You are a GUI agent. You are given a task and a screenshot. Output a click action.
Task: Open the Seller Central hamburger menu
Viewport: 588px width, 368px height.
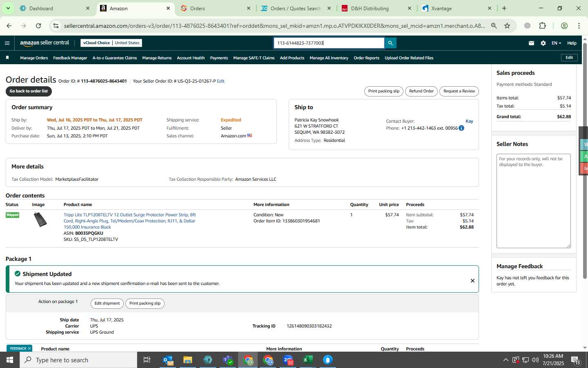[x=7, y=43]
